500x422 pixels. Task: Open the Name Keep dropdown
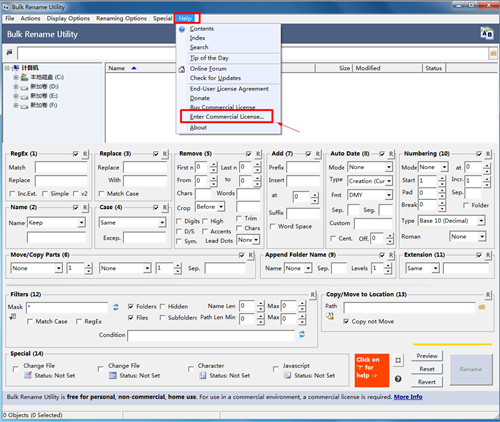pyautogui.click(x=82, y=223)
